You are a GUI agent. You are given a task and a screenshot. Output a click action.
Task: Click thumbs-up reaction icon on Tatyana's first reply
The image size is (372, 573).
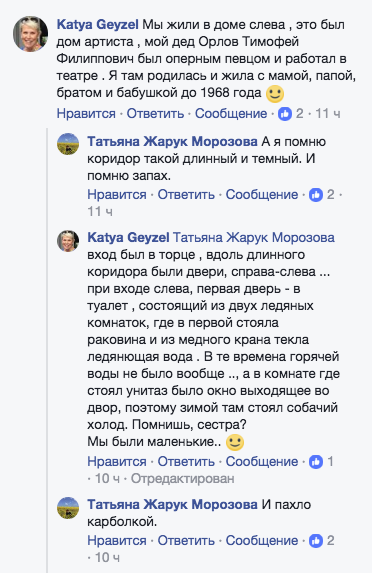316,195
